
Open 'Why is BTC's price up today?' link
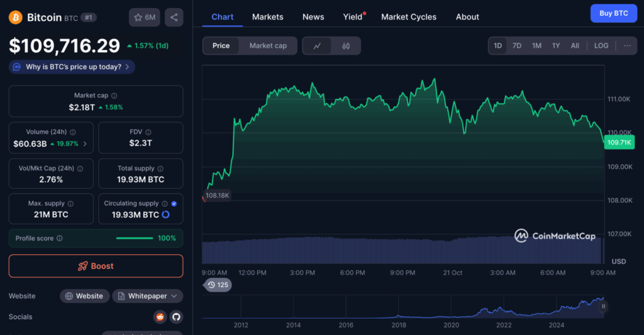click(x=72, y=67)
